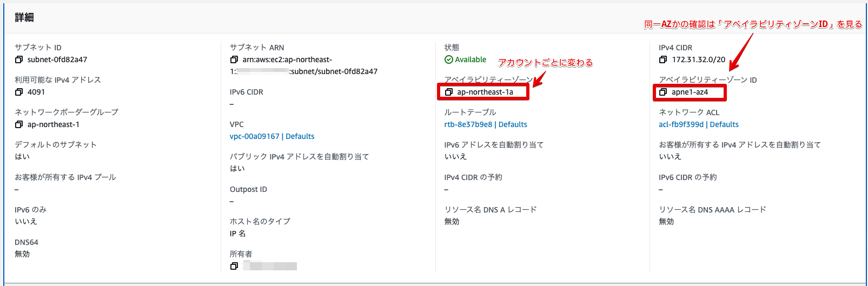Copy the available IPv4 address count 4091
868x286 pixels.
coord(19,92)
